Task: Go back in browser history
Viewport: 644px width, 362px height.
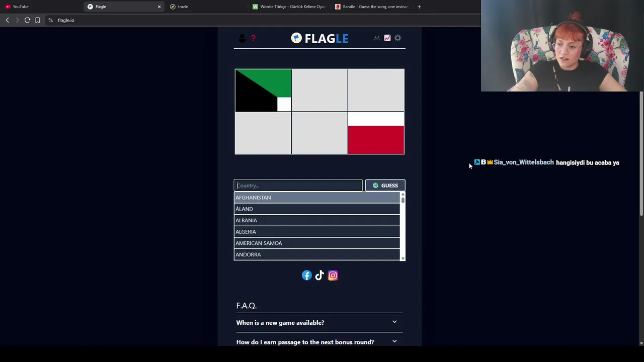Action: [x=7, y=20]
